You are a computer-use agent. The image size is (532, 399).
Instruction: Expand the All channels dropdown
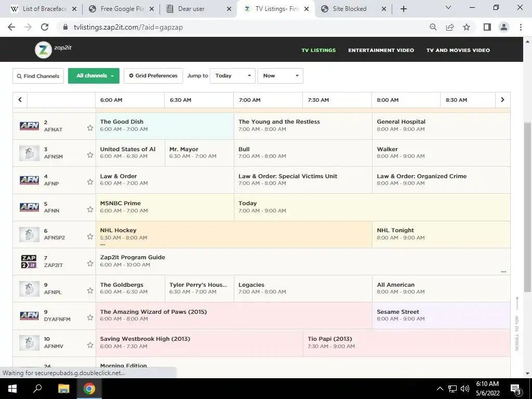(x=94, y=76)
